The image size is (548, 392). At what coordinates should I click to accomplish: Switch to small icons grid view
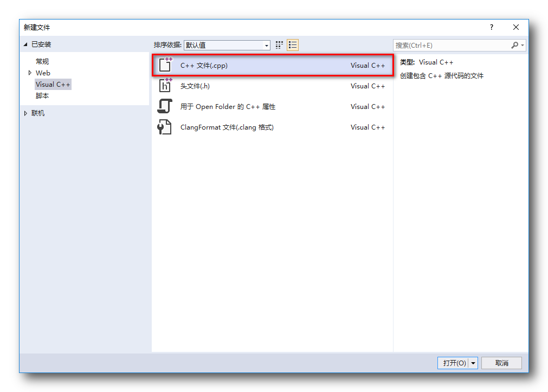[x=279, y=45]
